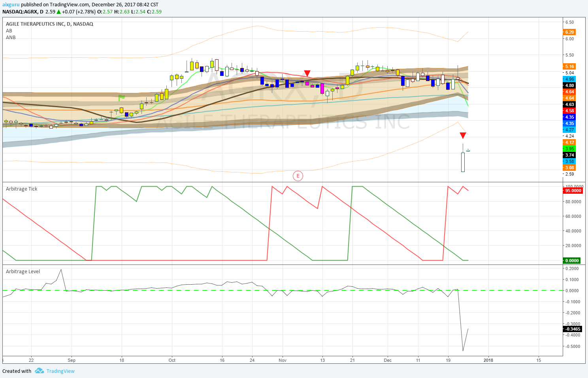Click the 6.50 price axis value
The image size is (588, 378).
tap(569, 22)
